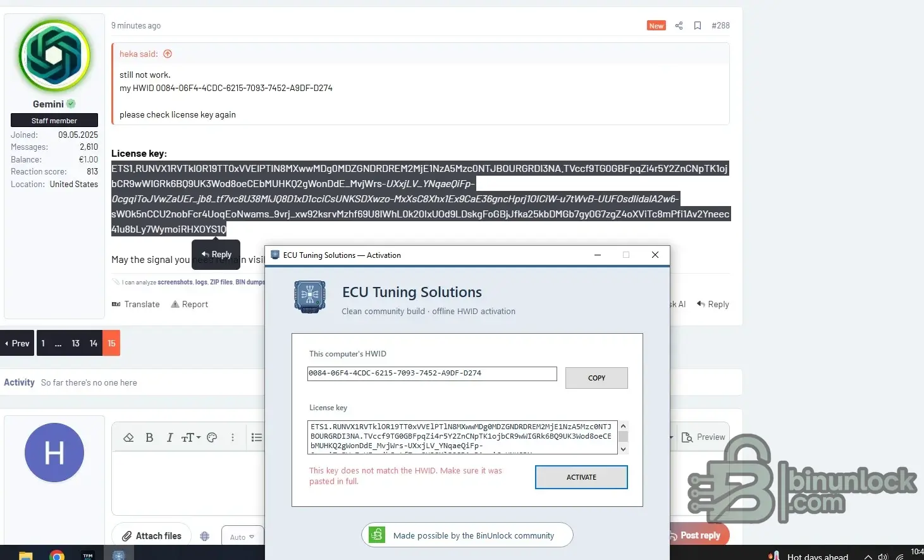Click the network icon in the system tray

pos(899,557)
